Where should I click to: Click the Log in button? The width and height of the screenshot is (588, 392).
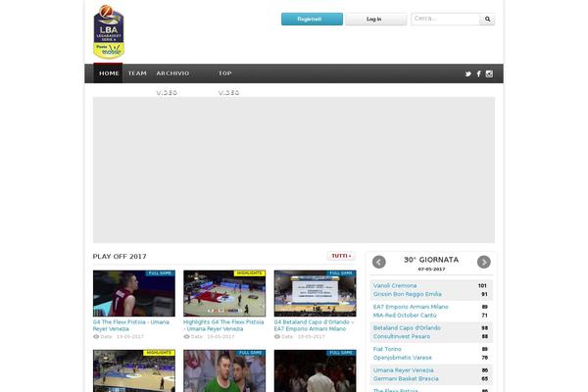point(375,20)
